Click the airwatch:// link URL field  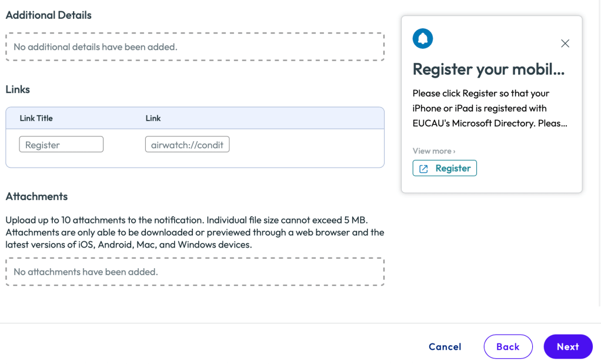[x=187, y=145]
